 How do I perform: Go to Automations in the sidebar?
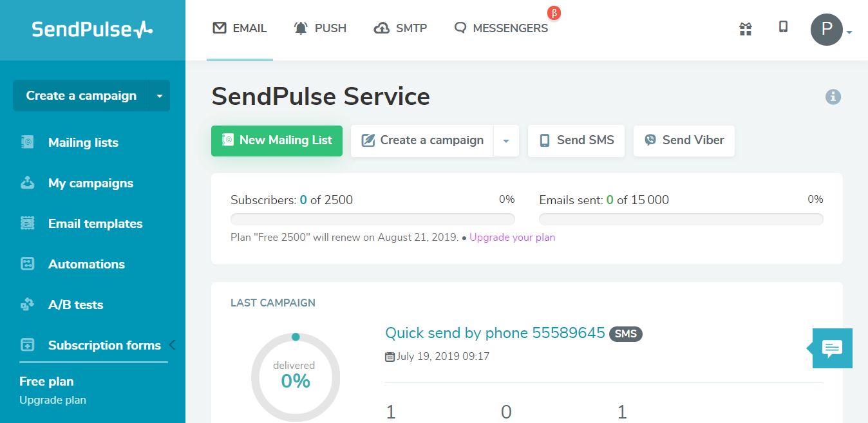click(x=86, y=265)
